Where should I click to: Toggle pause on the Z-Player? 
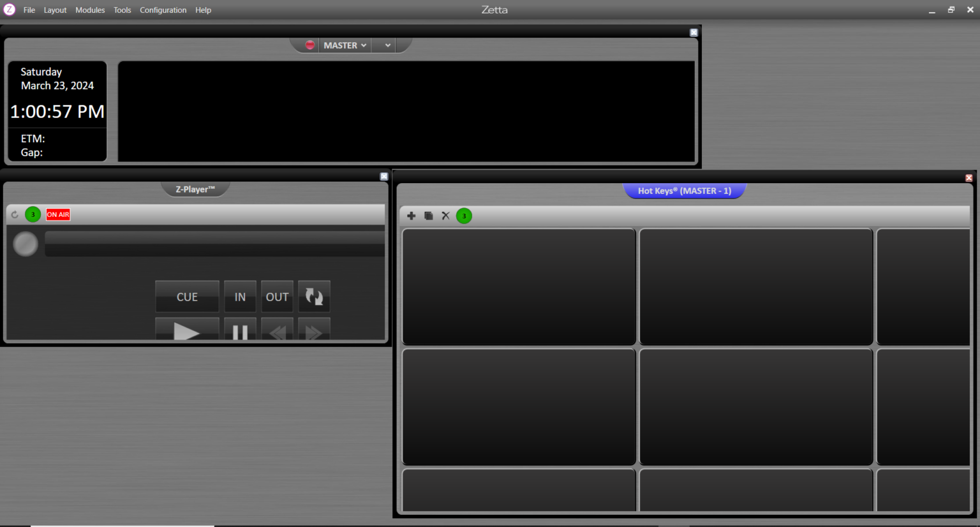click(x=240, y=331)
